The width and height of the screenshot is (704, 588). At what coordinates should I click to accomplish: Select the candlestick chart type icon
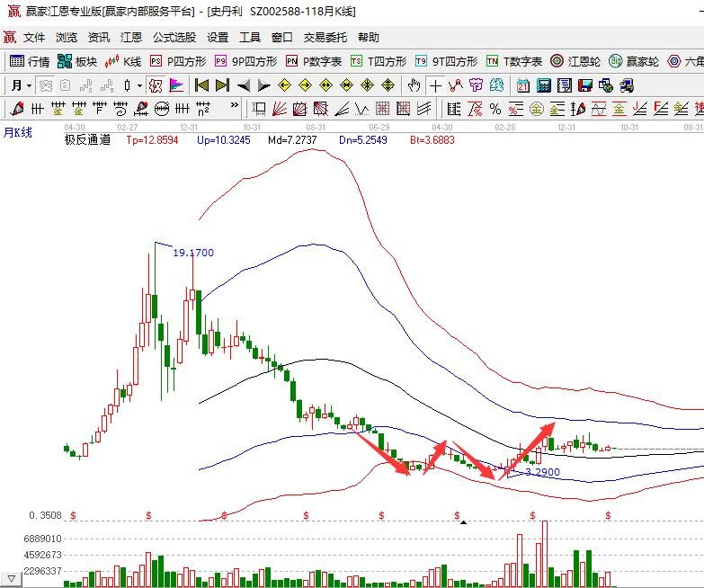[128, 85]
